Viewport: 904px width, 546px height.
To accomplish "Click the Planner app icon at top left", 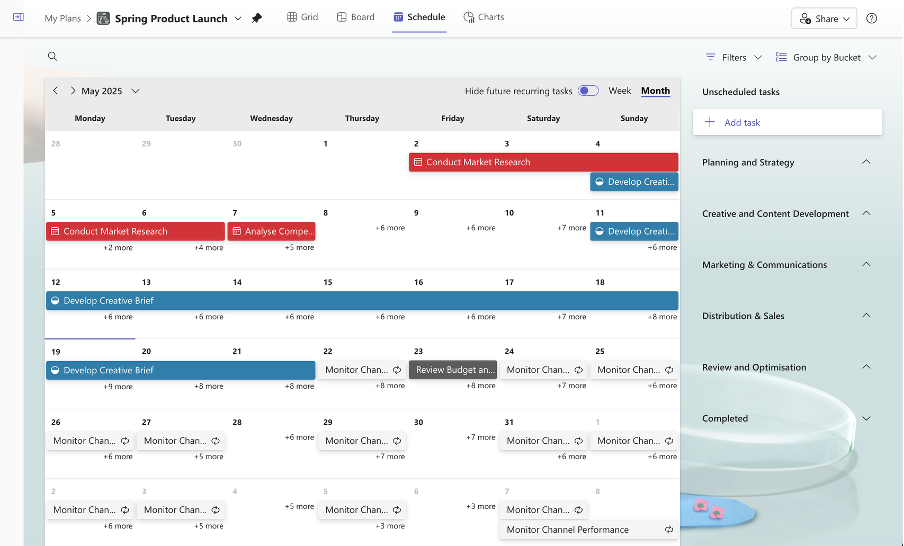I will click(x=18, y=18).
